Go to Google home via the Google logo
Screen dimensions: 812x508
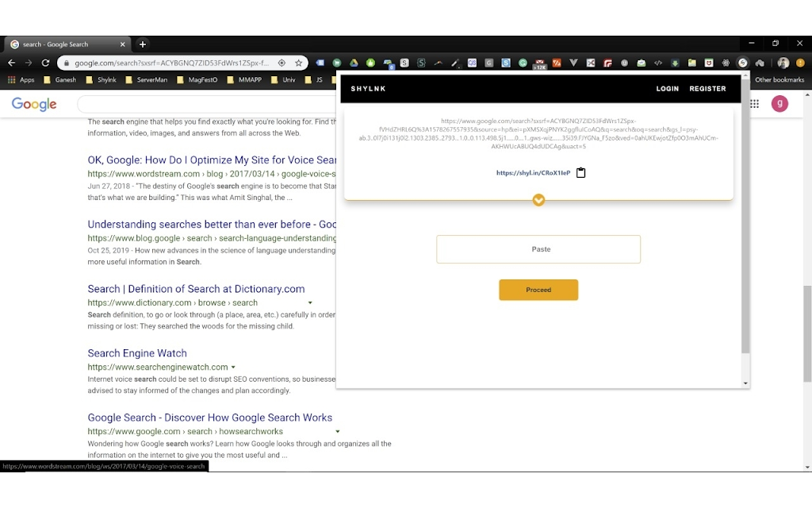(34, 104)
